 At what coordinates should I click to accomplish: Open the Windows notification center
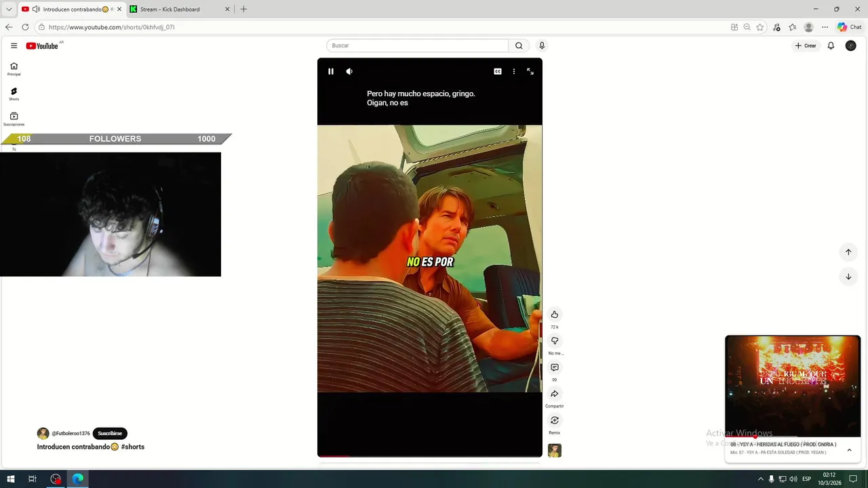853,479
